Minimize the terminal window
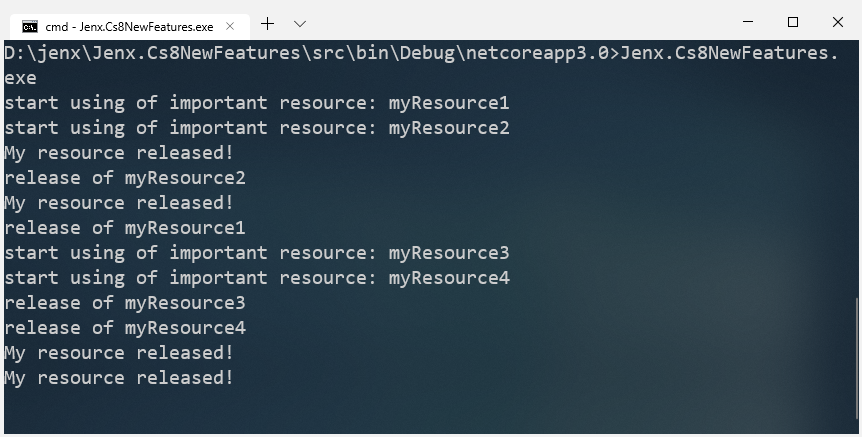862x437 pixels. (x=748, y=22)
